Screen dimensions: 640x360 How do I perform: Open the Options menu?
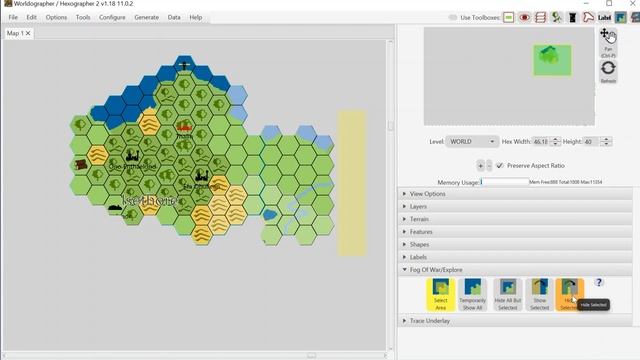pyautogui.click(x=56, y=18)
